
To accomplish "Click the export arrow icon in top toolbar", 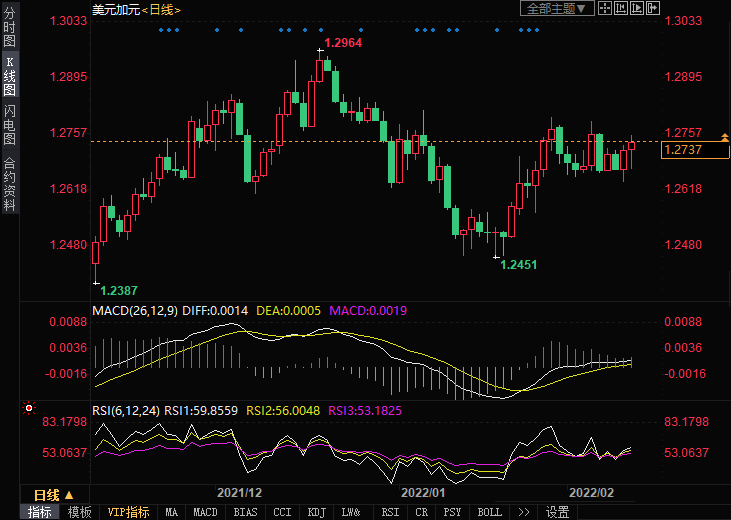I will click(654, 9).
